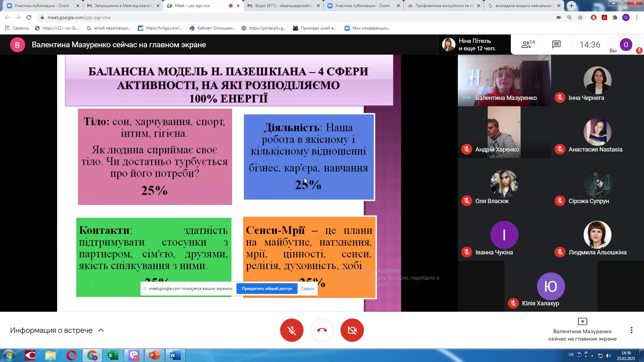Open the Сервисы apps bookmark
This screenshot has width=644, height=362.
[x=17, y=28]
